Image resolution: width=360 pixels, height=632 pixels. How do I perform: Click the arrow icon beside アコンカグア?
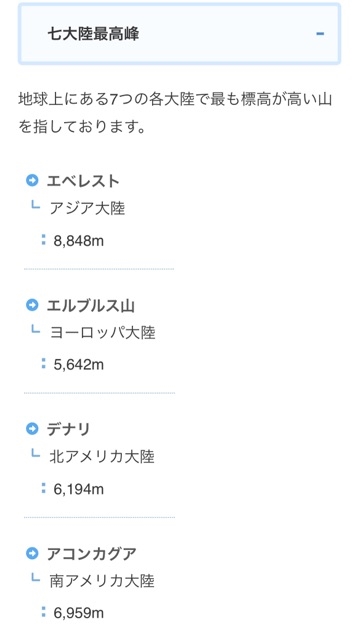tap(32, 553)
